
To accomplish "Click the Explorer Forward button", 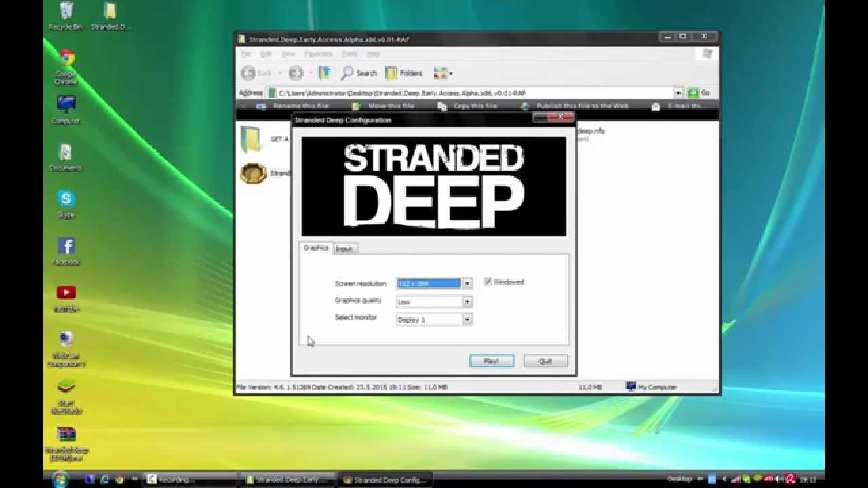I will 296,73.
